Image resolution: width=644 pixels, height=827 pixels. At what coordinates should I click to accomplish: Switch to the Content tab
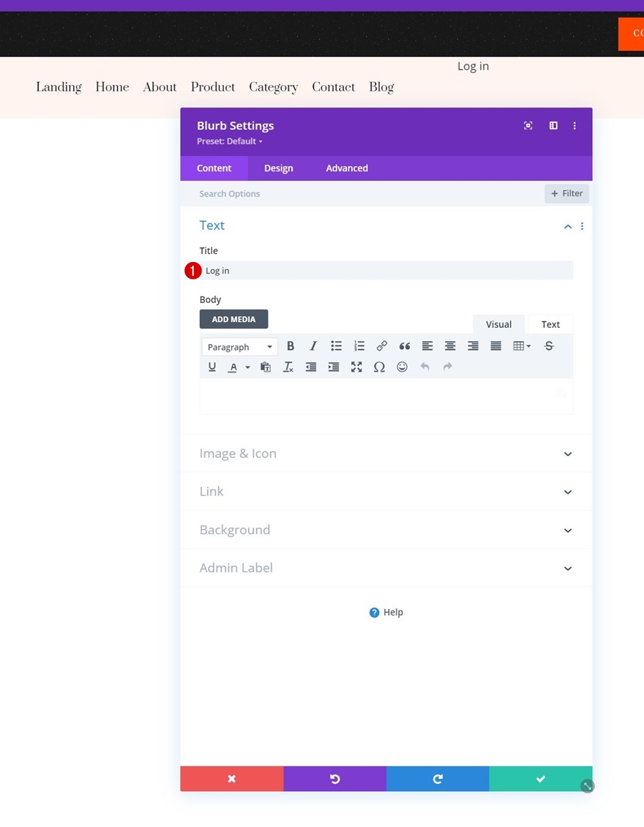pos(214,168)
